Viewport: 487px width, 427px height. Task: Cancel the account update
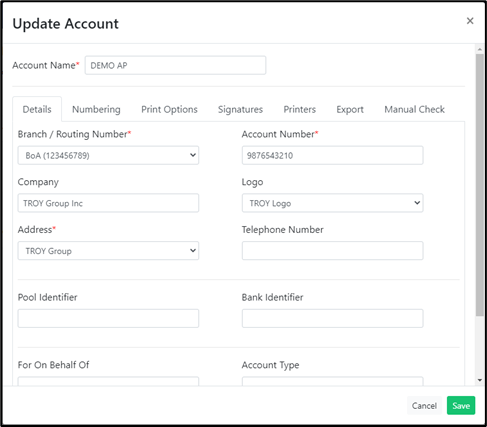(x=424, y=405)
